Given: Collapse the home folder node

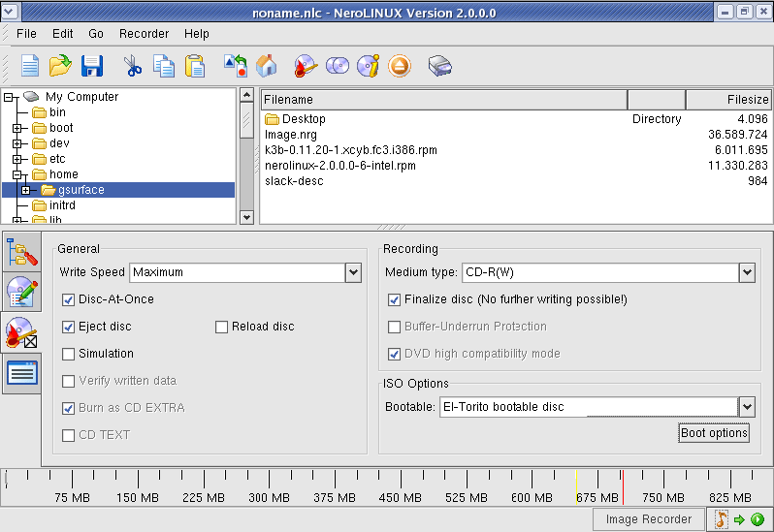Looking at the screenshot, I should click(17, 174).
